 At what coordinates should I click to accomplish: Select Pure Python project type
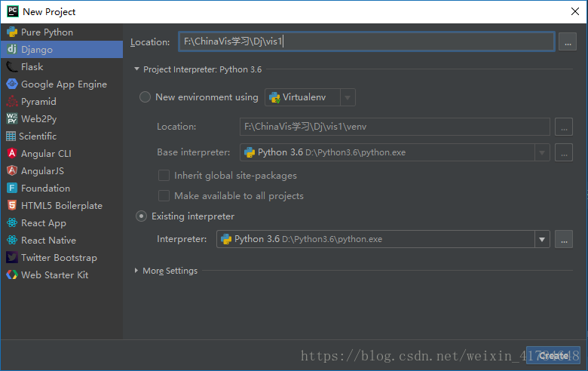[x=62, y=32]
